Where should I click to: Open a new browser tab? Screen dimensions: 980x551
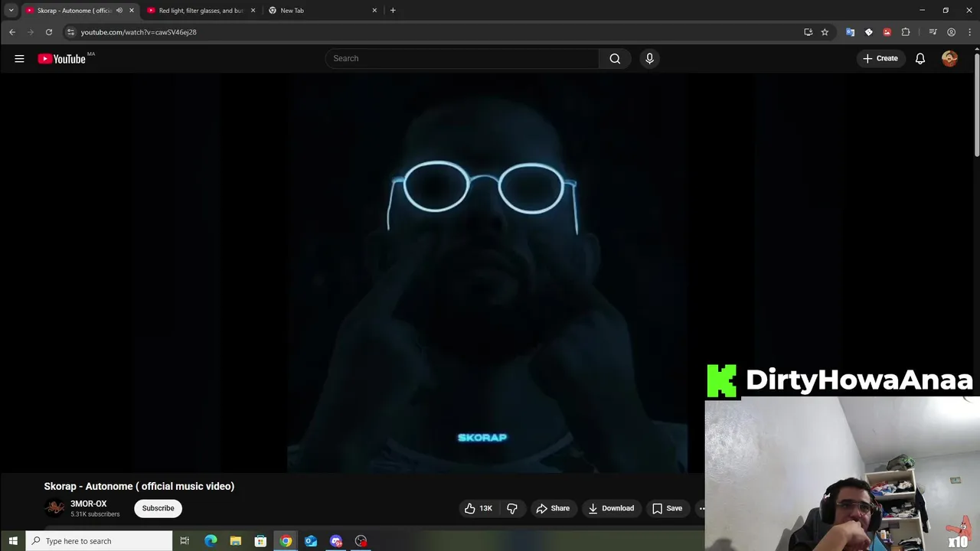coord(393,11)
